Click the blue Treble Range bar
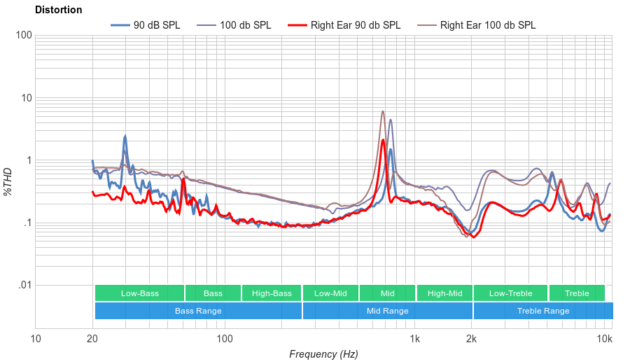Viewport: 630px width, 364px height. click(542, 311)
